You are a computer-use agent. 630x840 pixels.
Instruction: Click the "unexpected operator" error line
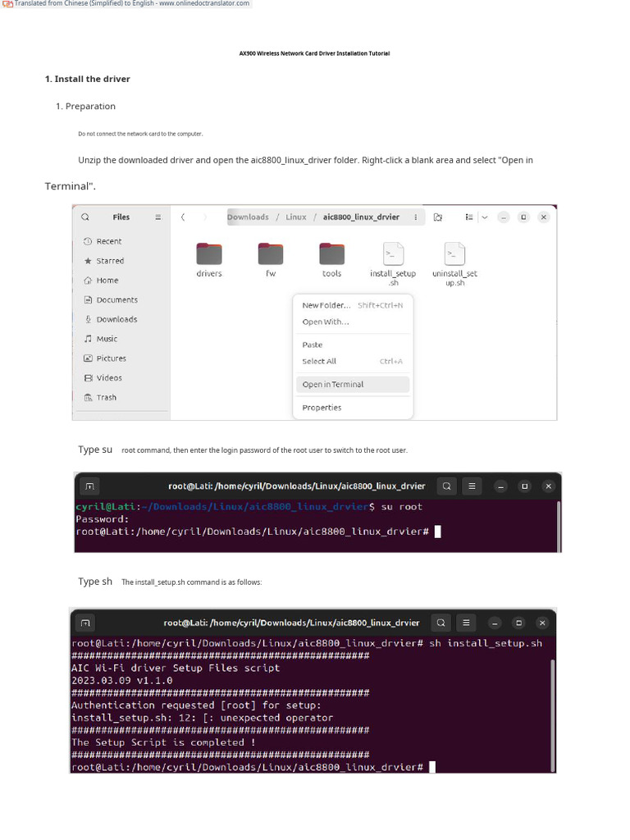point(202,718)
